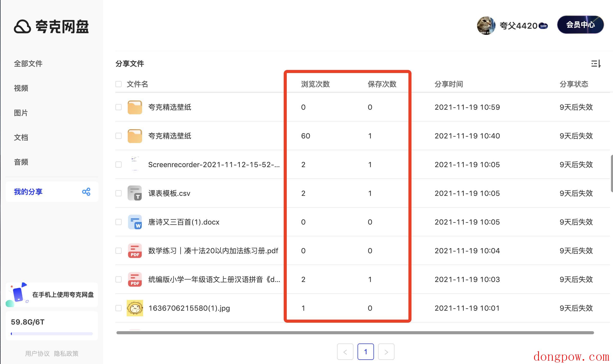Click the 1636706215580(1).jpg thumbnail
The width and height of the screenshot is (613, 364).
(135, 308)
